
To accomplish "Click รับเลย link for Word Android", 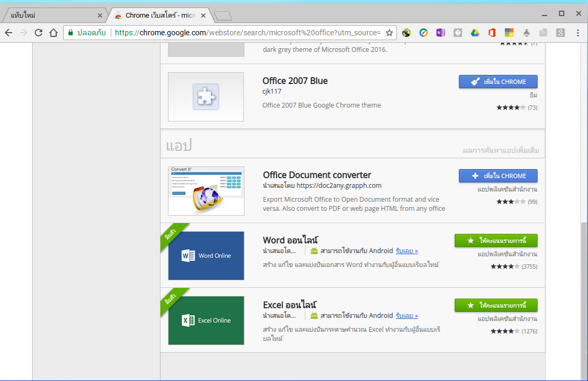I will [x=407, y=251].
